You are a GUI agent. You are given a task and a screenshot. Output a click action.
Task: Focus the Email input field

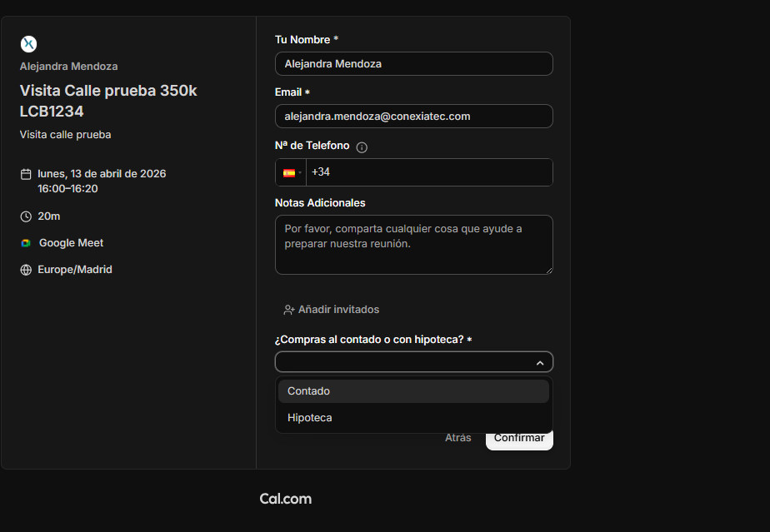413,117
